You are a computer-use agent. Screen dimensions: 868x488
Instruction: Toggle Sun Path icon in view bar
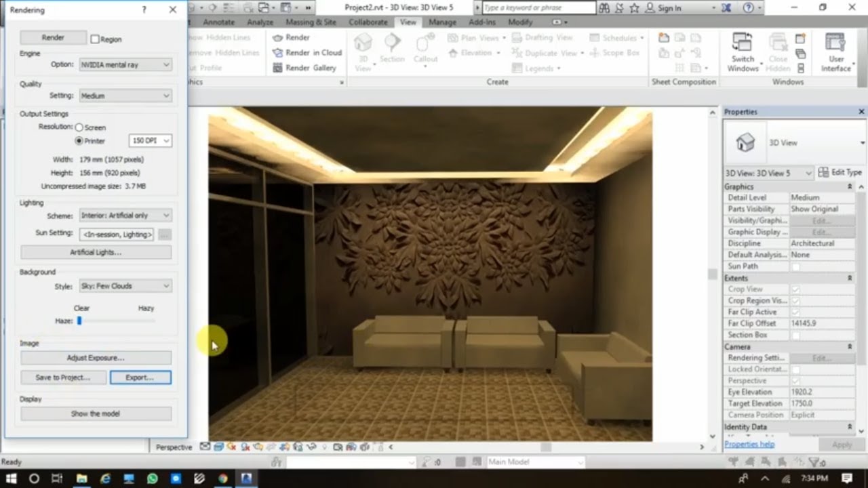click(231, 447)
